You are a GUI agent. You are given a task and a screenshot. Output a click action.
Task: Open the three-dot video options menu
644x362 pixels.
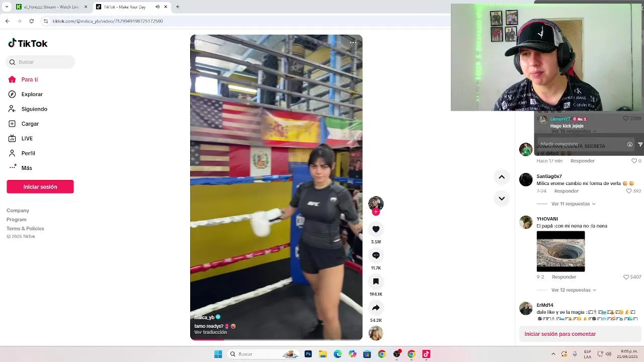coord(353,43)
